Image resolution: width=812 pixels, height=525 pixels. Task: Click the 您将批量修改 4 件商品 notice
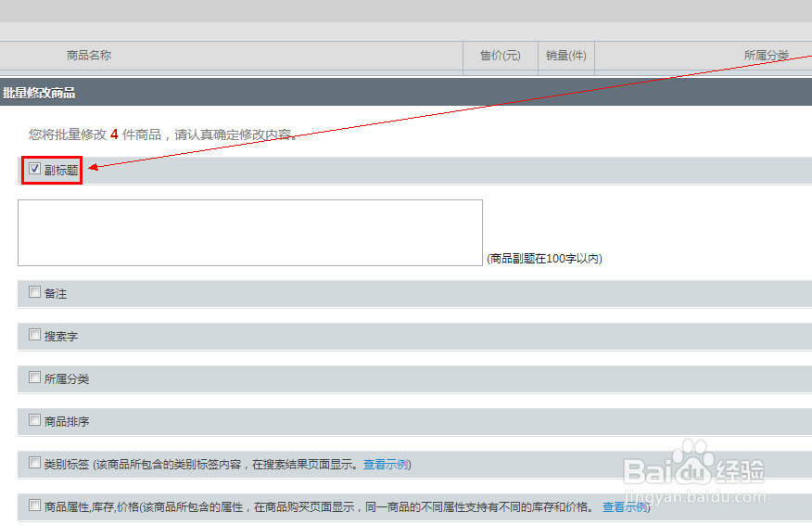(162, 134)
